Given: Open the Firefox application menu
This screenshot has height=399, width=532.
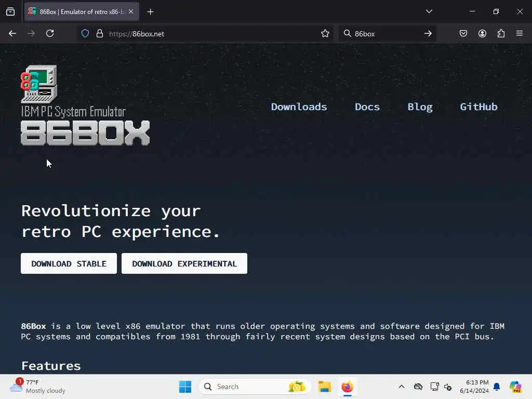Looking at the screenshot, I should coord(520,34).
